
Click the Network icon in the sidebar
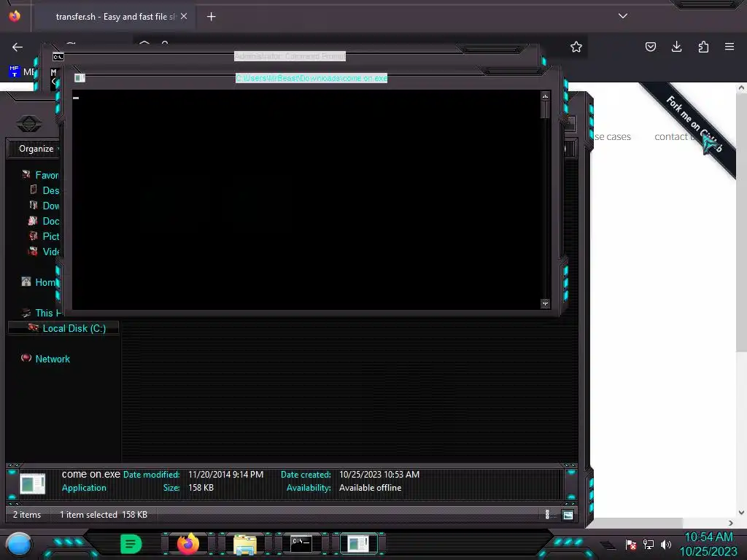pyautogui.click(x=26, y=357)
